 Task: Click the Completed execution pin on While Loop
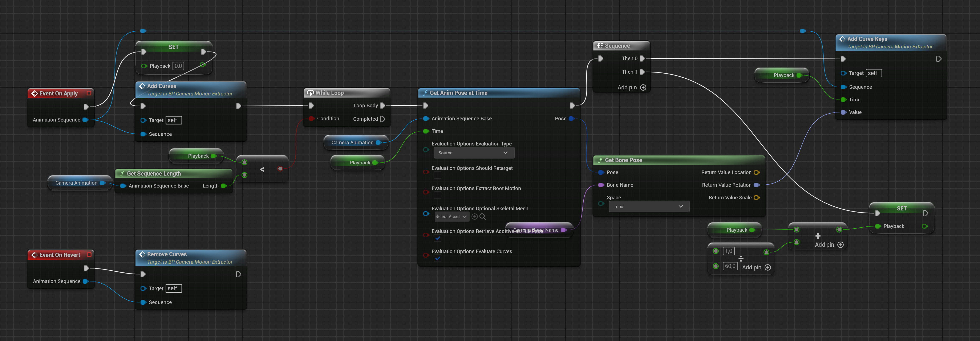[383, 119]
